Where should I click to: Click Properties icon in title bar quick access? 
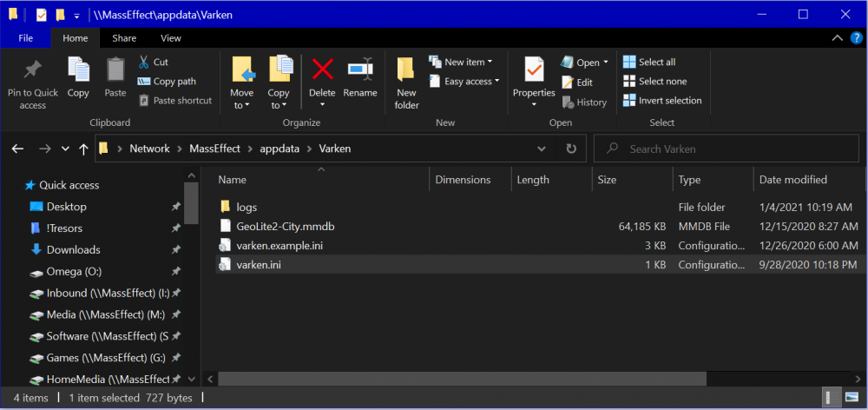point(42,15)
